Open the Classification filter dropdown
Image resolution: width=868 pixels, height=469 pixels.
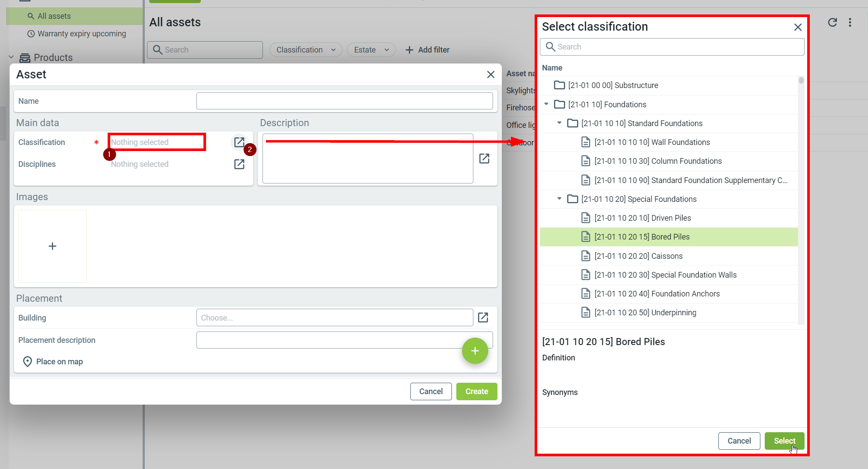305,50
